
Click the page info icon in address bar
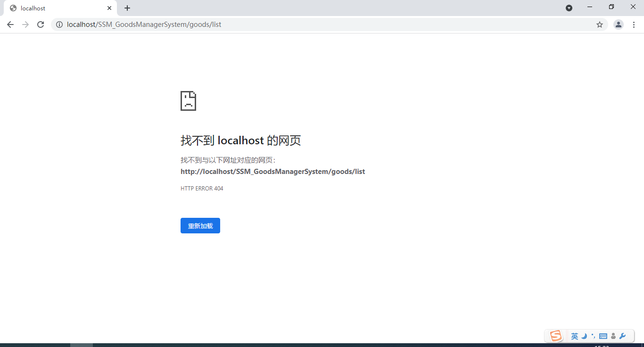tap(59, 25)
